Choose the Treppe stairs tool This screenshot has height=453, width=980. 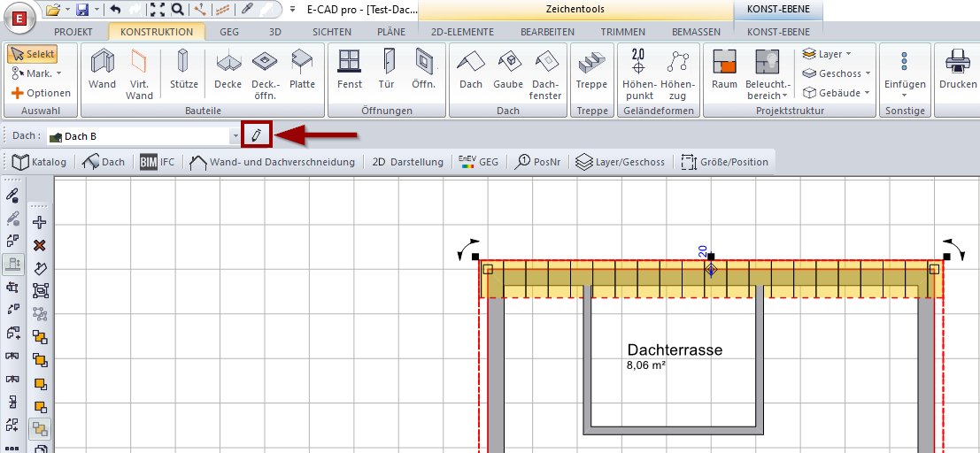[591, 69]
